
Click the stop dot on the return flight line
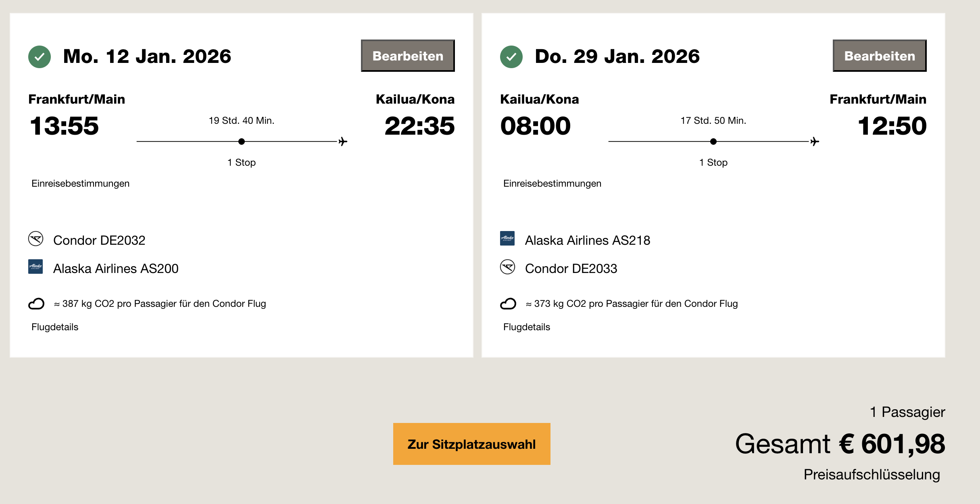(713, 142)
